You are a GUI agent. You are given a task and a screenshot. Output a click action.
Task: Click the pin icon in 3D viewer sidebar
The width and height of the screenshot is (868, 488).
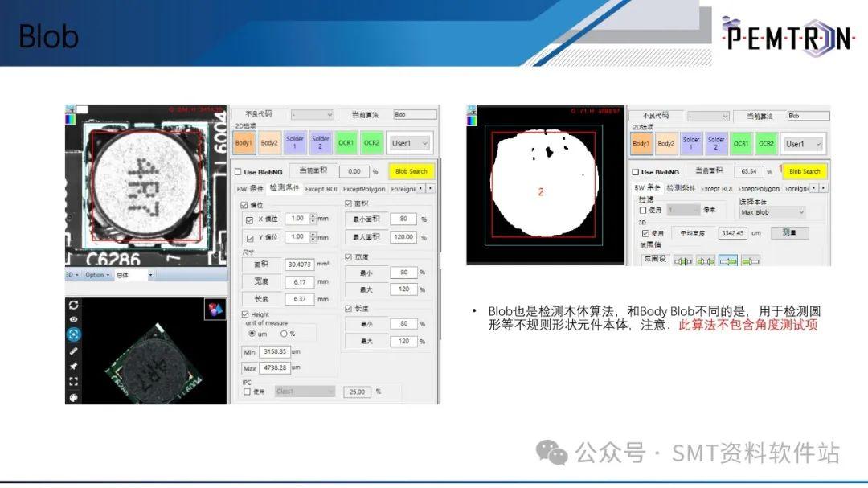click(x=73, y=366)
